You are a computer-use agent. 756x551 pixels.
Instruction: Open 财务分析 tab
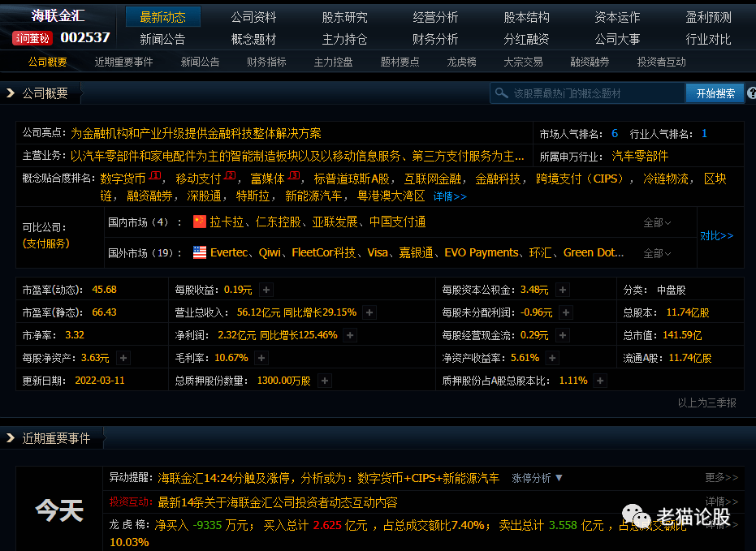tap(435, 39)
